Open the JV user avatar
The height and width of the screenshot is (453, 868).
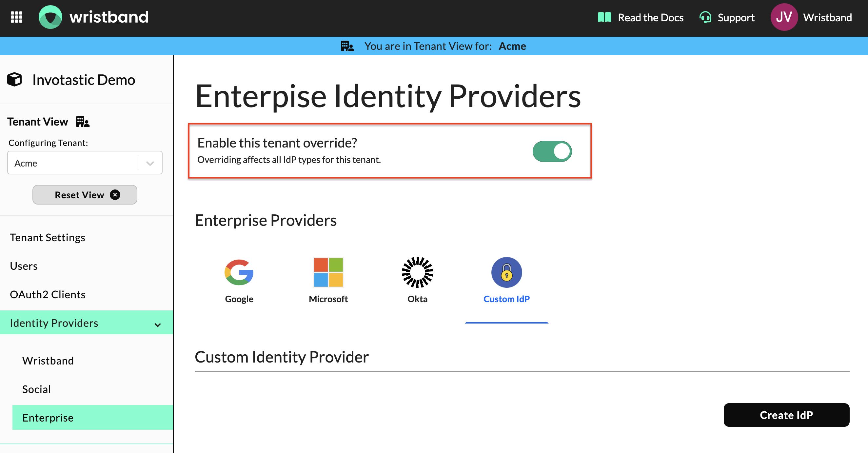pos(784,17)
